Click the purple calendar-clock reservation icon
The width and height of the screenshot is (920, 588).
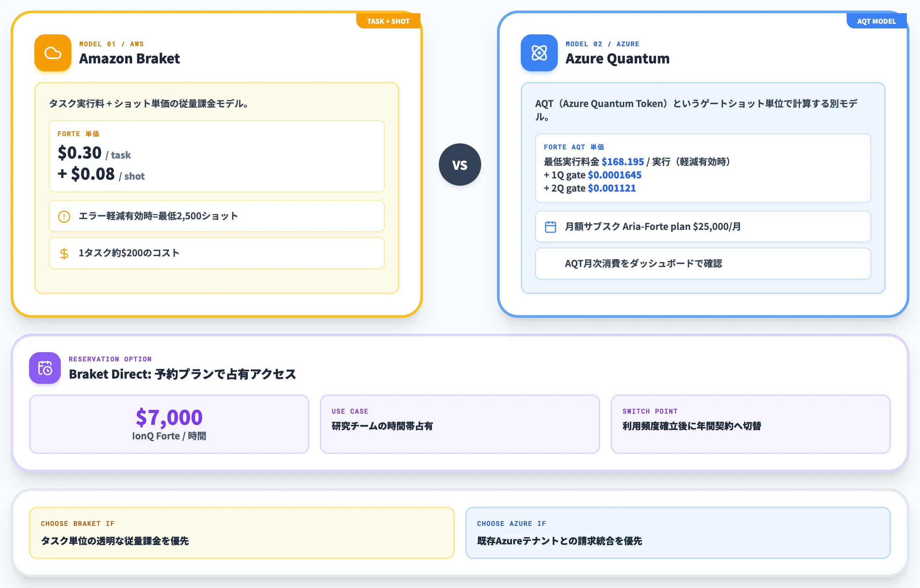[x=45, y=368]
